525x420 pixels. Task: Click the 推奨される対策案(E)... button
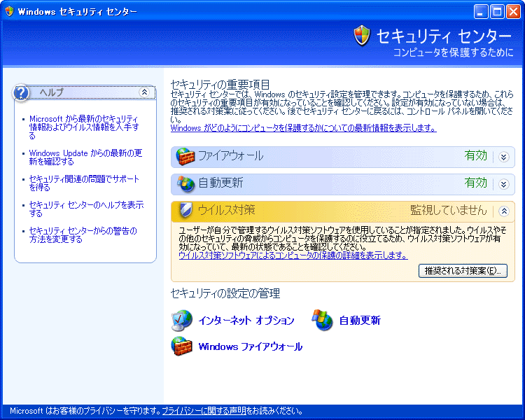point(463,271)
